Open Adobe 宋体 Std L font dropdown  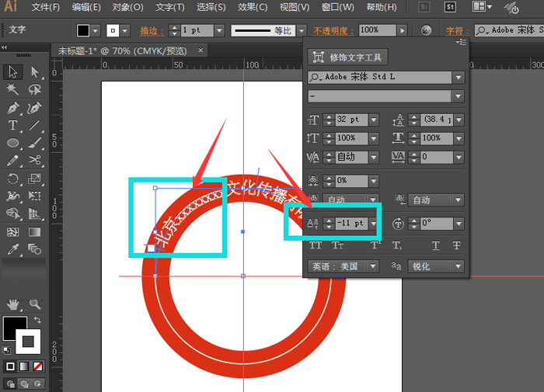click(459, 78)
